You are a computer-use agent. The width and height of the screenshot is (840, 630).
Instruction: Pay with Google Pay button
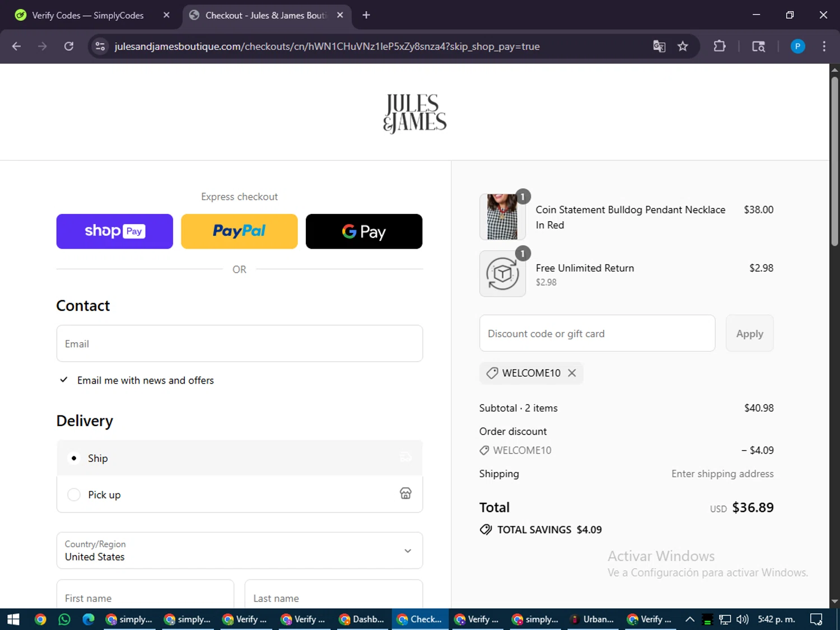click(364, 231)
